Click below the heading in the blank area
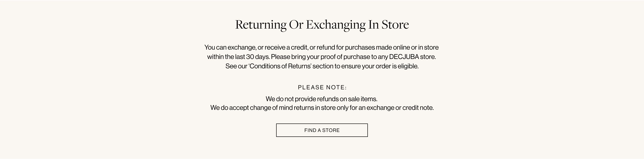The width and height of the screenshot is (644, 159). tap(322, 38)
